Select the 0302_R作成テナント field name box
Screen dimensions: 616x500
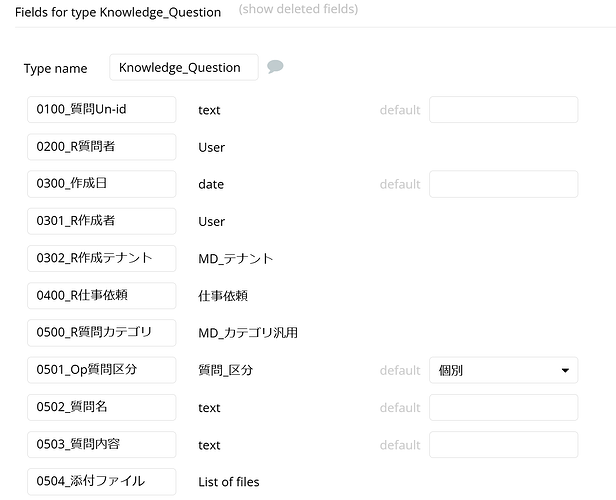[101, 258]
